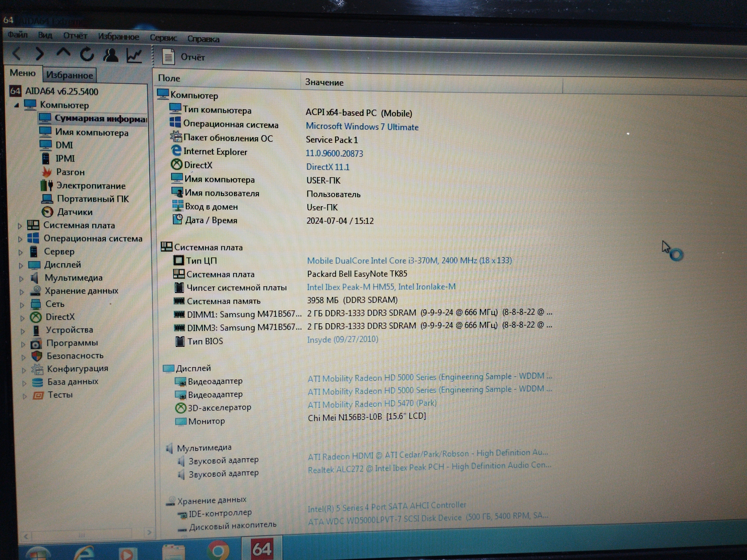The height and width of the screenshot is (560, 747).
Task: Expand the Тесты tree node
Action: click(x=25, y=396)
